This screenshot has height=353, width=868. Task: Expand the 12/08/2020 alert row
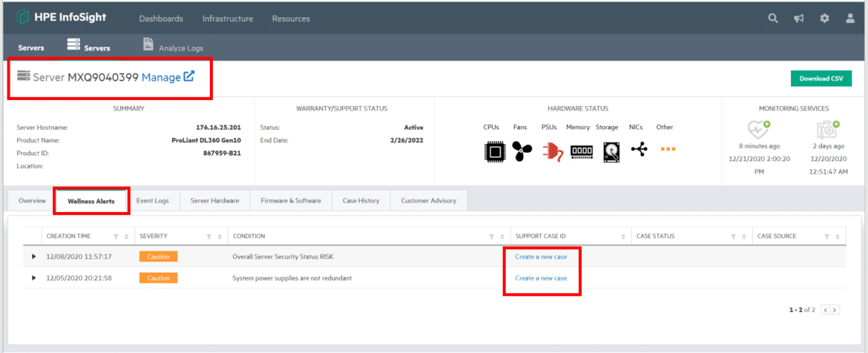point(34,256)
